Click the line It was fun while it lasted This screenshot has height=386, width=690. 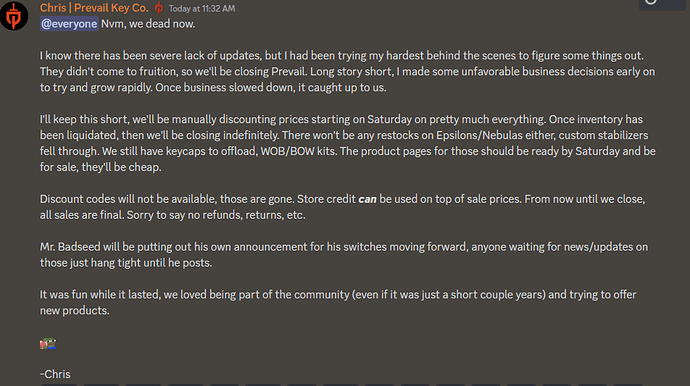(x=338, y=294)
